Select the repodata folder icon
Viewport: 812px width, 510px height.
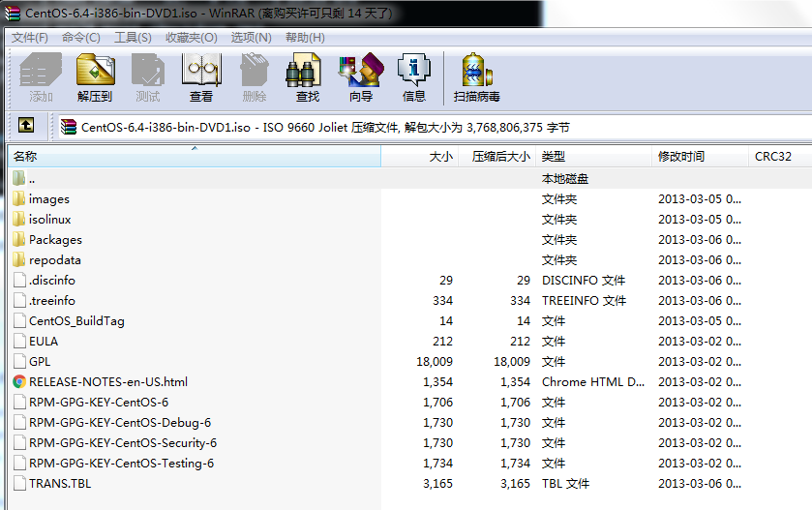point(18,259)
